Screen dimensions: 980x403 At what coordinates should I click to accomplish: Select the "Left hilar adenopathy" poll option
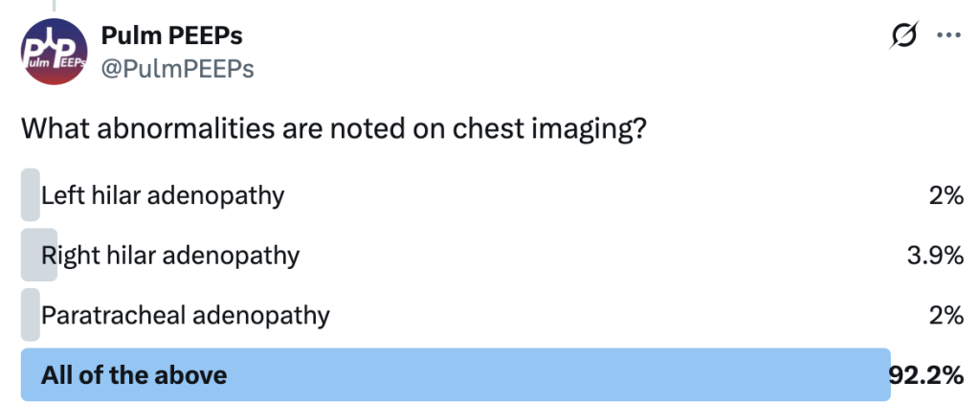(163, 196)
